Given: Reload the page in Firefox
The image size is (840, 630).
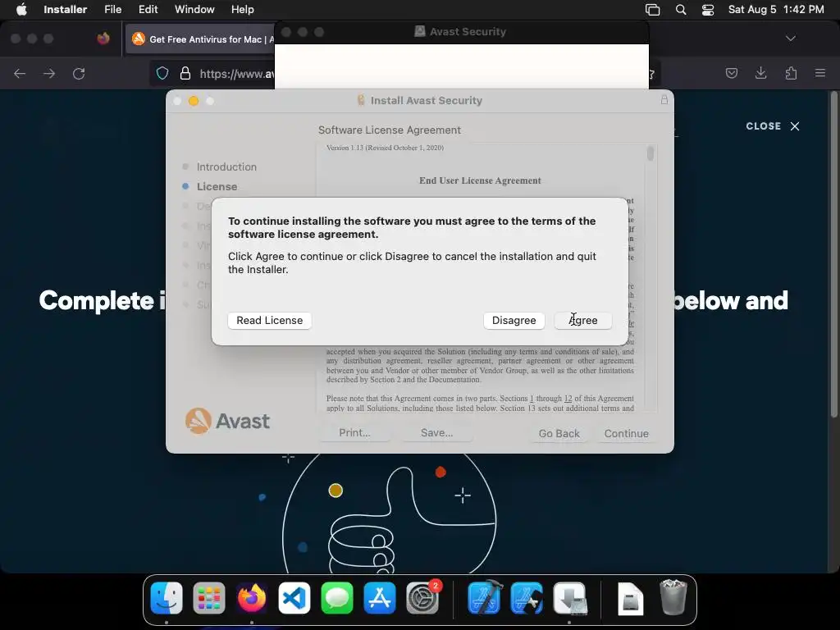Looking at the screenshot, I should 79,73.
